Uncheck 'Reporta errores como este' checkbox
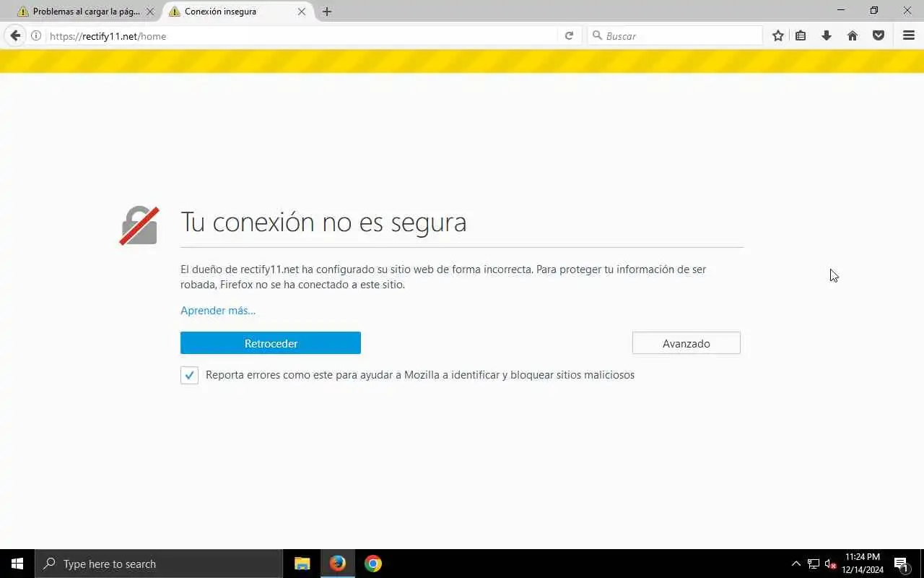Viewport: 924px width, 578px height. tap(189, 375)
